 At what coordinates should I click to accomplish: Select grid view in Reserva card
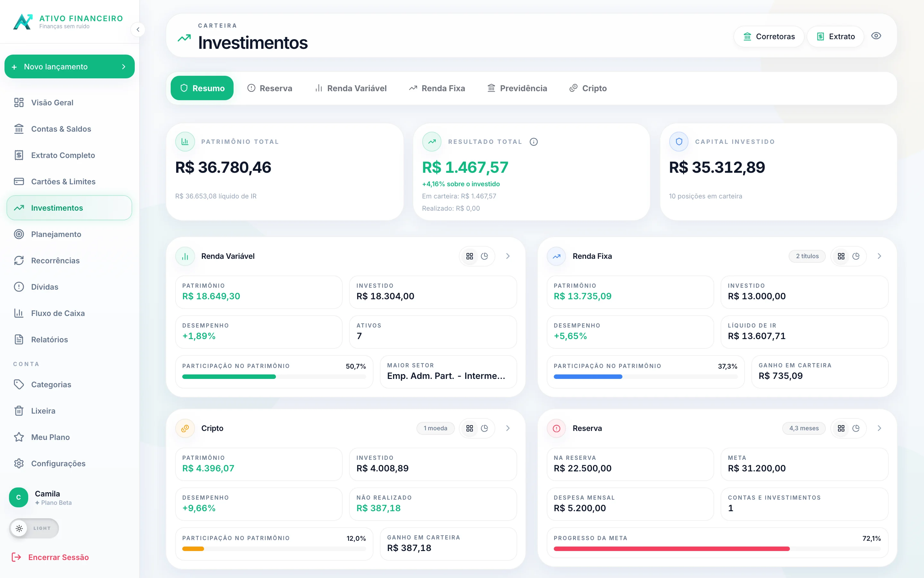[x=841, y=428]
